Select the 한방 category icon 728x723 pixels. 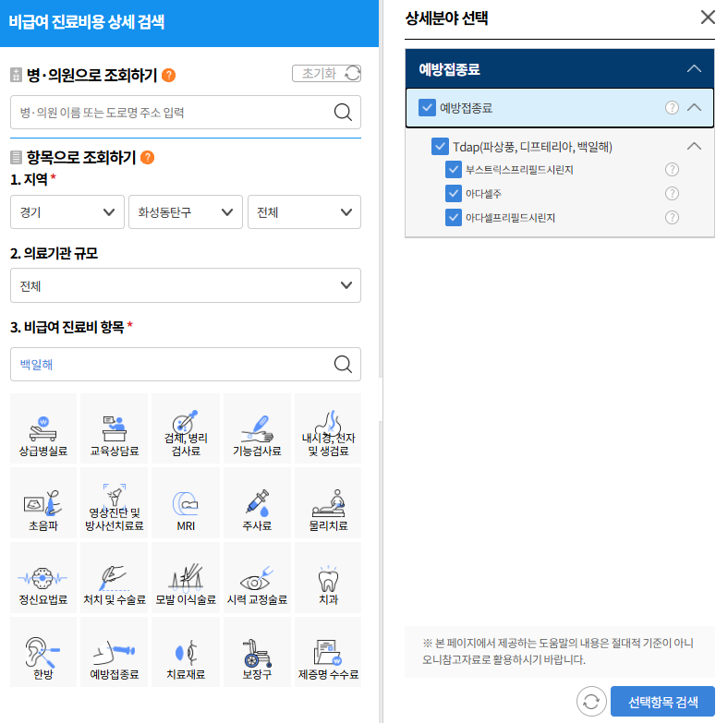click(x=43, y=652)
